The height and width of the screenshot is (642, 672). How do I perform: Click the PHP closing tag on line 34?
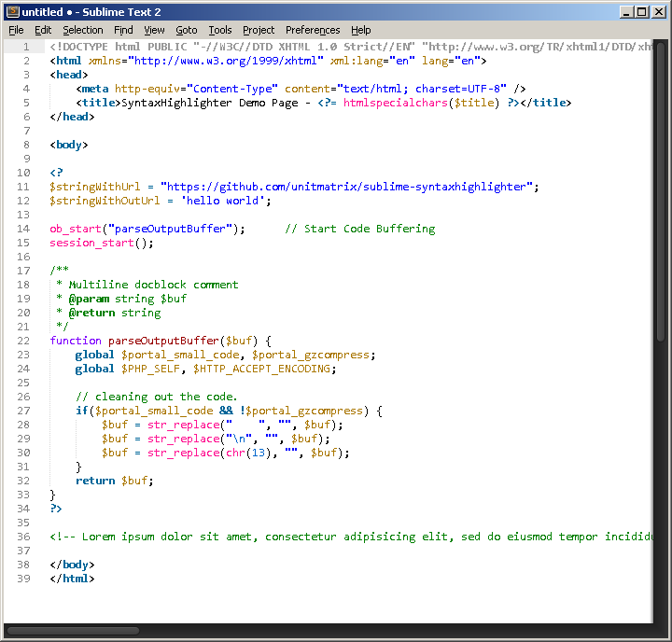click(x=56, y=509)
